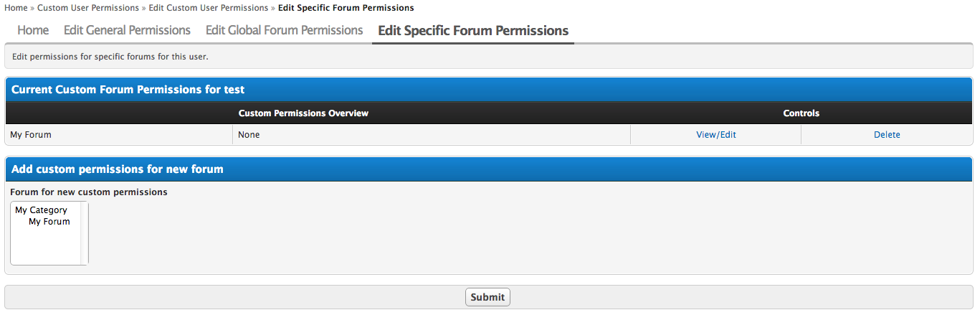This screenshot has width=980, height=315.
Task: Select My Category in forum list
Action: point(41,210)
